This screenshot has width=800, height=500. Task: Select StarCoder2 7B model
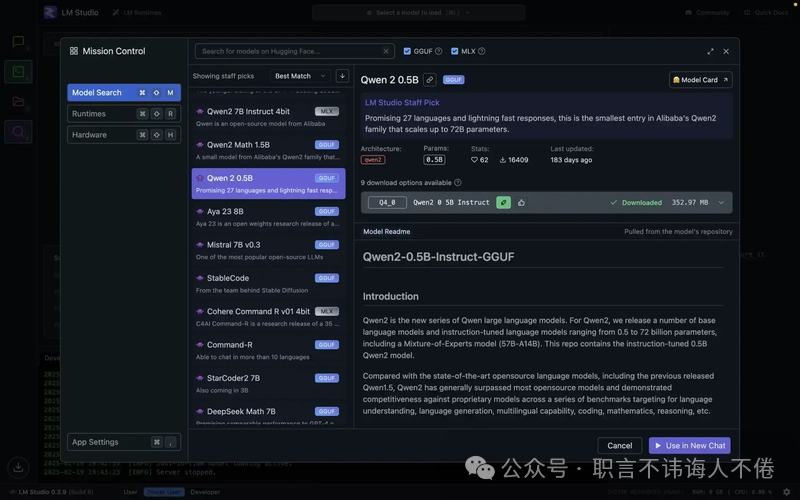[x=268, y=383]
